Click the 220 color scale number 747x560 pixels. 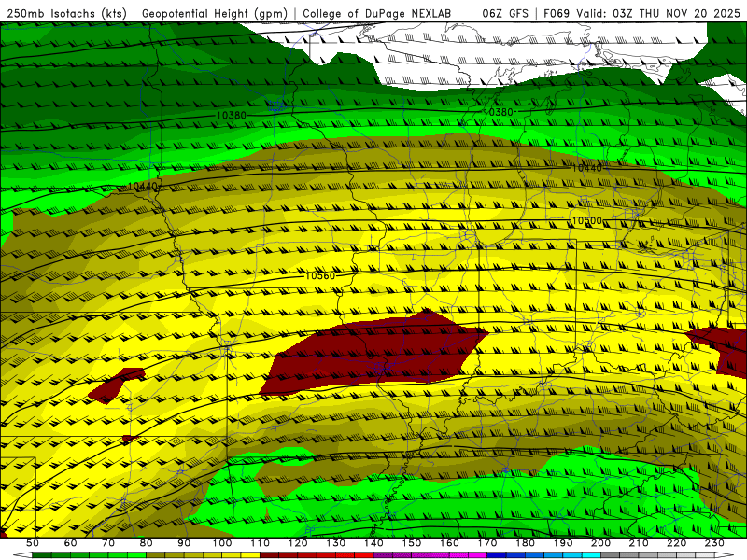coord(676,543)
